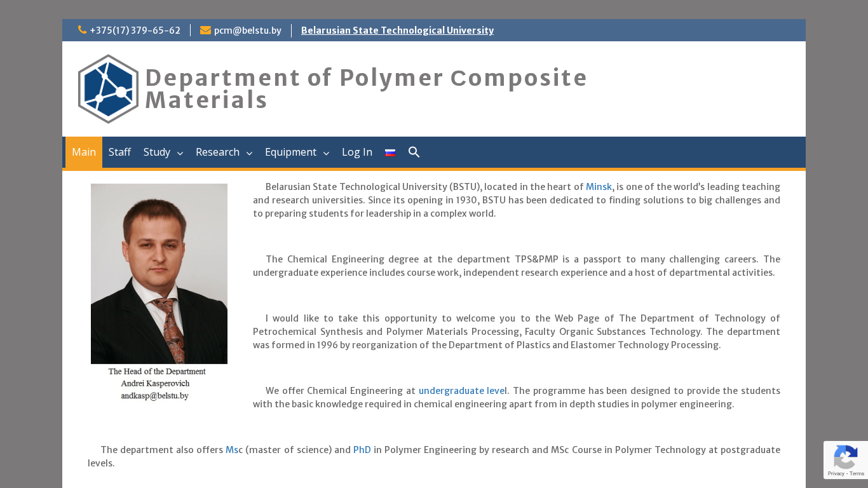The height and width of the screenshot is (488, 868).
Task: Open the Staff menu item
Action: (x=119, y=152)
